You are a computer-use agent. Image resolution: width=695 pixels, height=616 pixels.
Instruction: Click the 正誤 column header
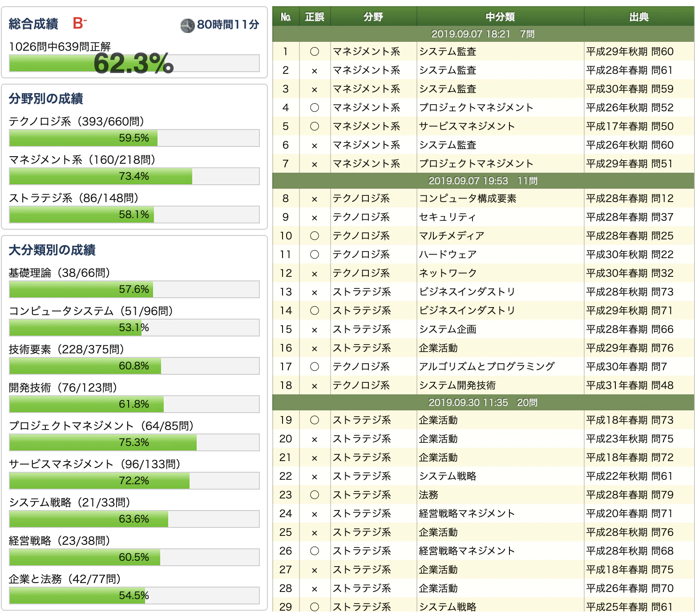point(315,17)
